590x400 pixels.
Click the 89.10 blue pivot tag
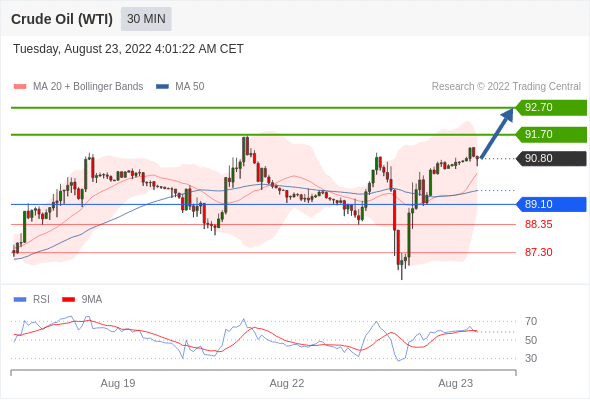tap(551, 204)
